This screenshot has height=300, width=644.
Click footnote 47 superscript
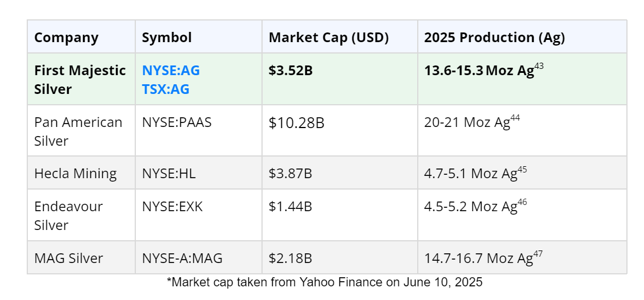[538, 254]
